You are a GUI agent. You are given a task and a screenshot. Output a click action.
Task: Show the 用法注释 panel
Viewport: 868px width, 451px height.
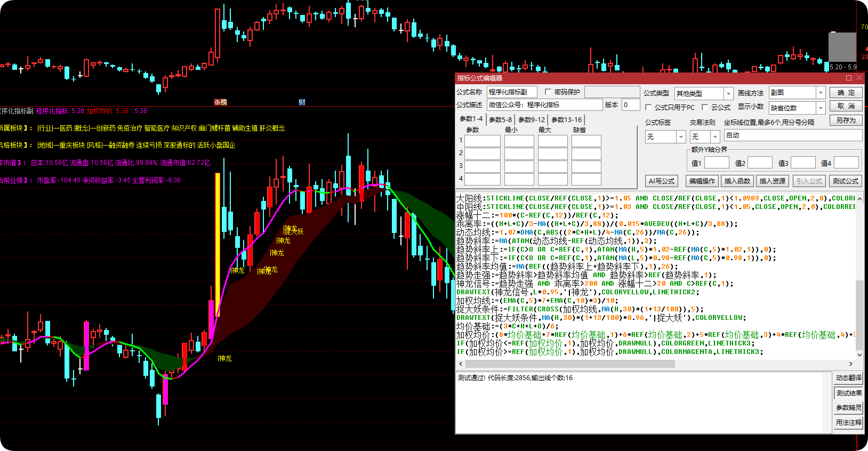pyautogui.click(x=848, y=423)
